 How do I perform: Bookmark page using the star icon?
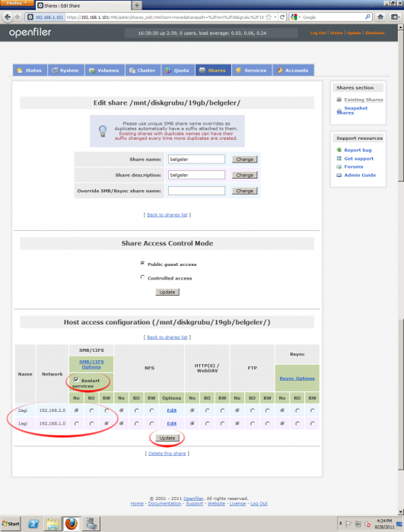click(269, 17)
